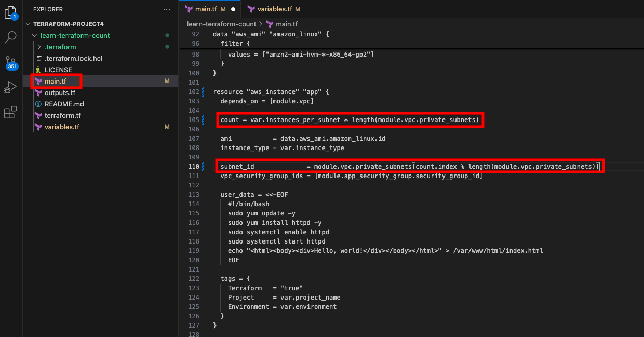This screenshot has width=644, height=337.
Task: Click the LICENSE file key icon
Action: point(38,70)
